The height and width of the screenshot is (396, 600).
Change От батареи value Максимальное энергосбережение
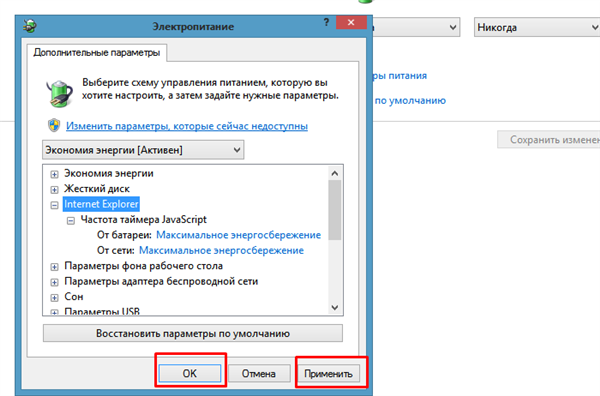[238, 235]
